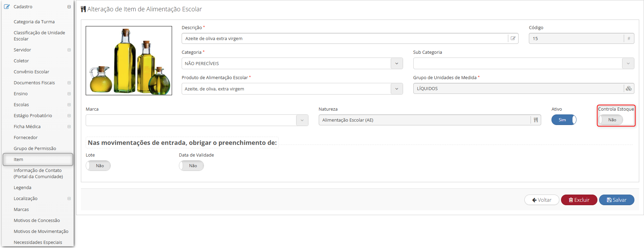The height and width of the screenshot is (248, 644).
Task: Click the fork-knife icon beside page title
Action: (83, 9)
